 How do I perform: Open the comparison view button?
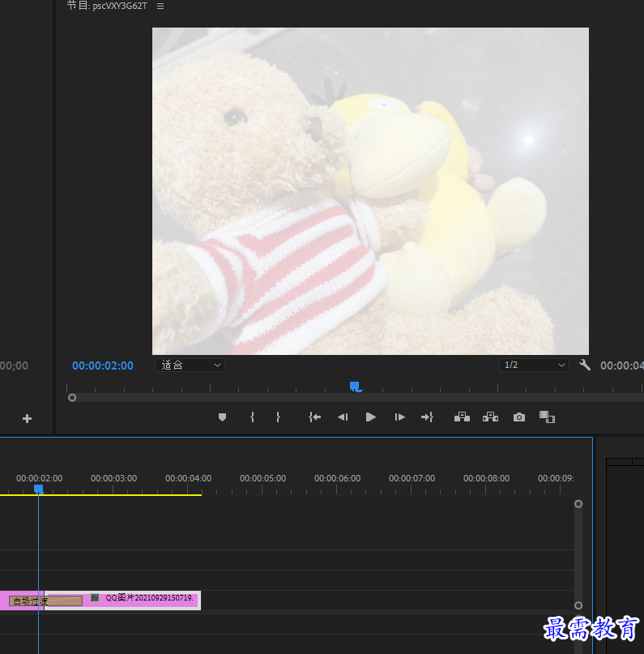tap(547, 417)
